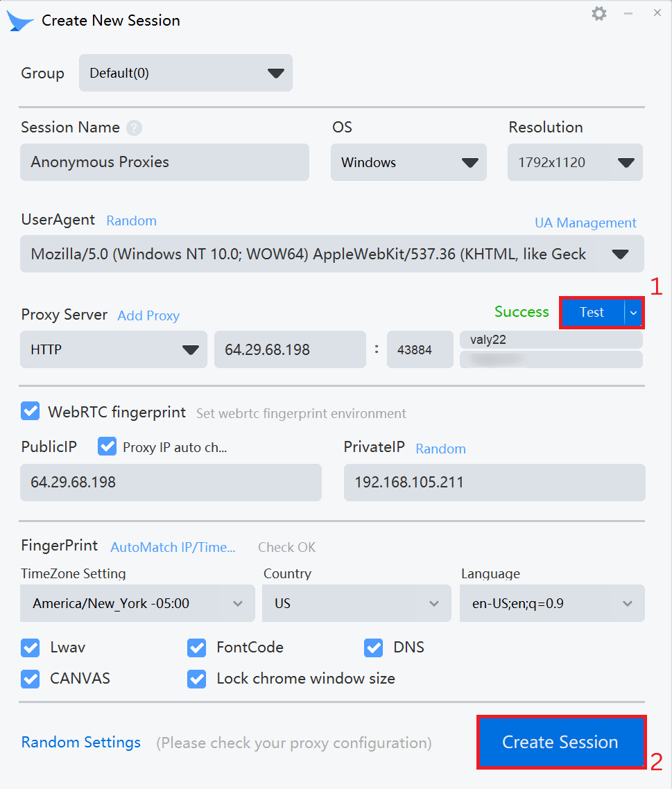Disable the WebRTC fingerprint checkbox
This screenshot has width=672, height=789.
tap(30, 411)
